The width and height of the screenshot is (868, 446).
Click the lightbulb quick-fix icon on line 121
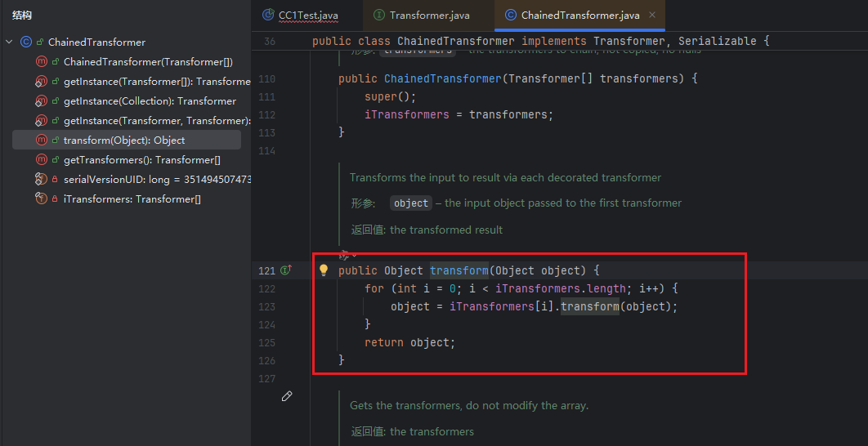[x=324, y=270]
